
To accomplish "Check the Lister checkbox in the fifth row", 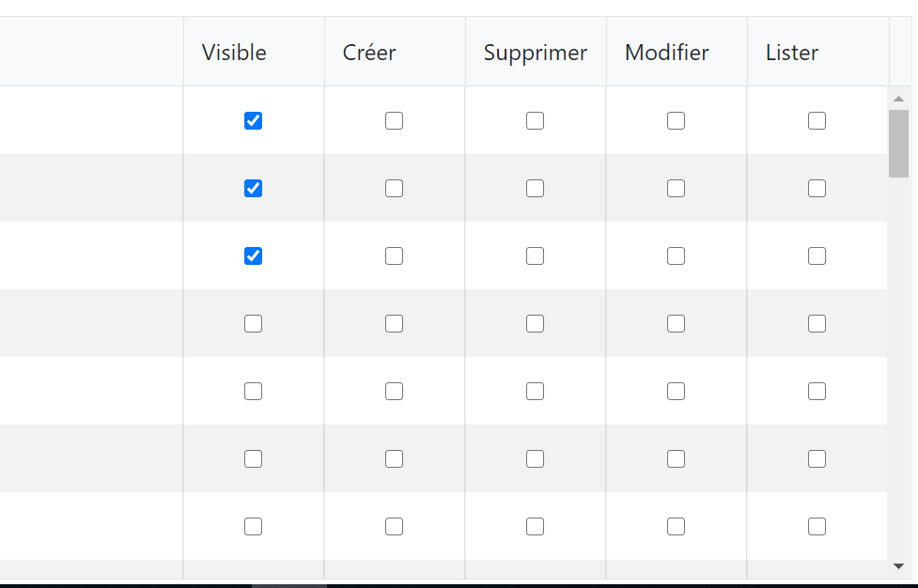I will pyautogui.click(x=817, y=391).
